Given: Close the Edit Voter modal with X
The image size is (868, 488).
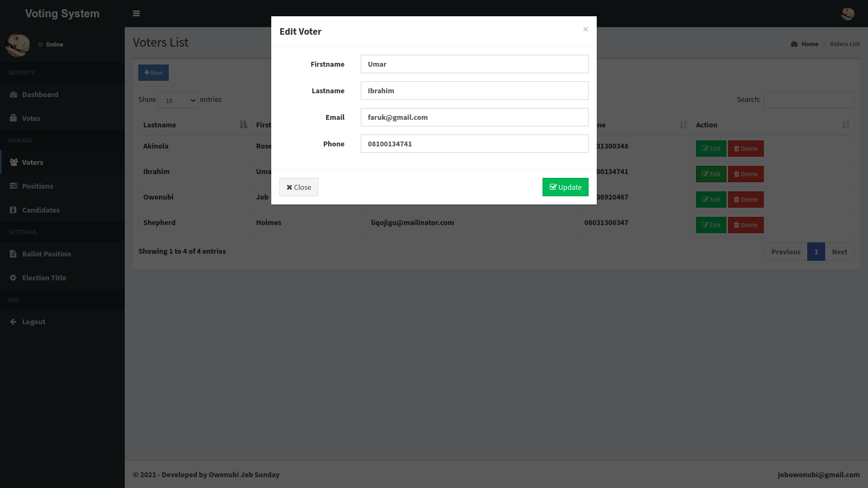Looking at the screenshot, I should [585, 29].
